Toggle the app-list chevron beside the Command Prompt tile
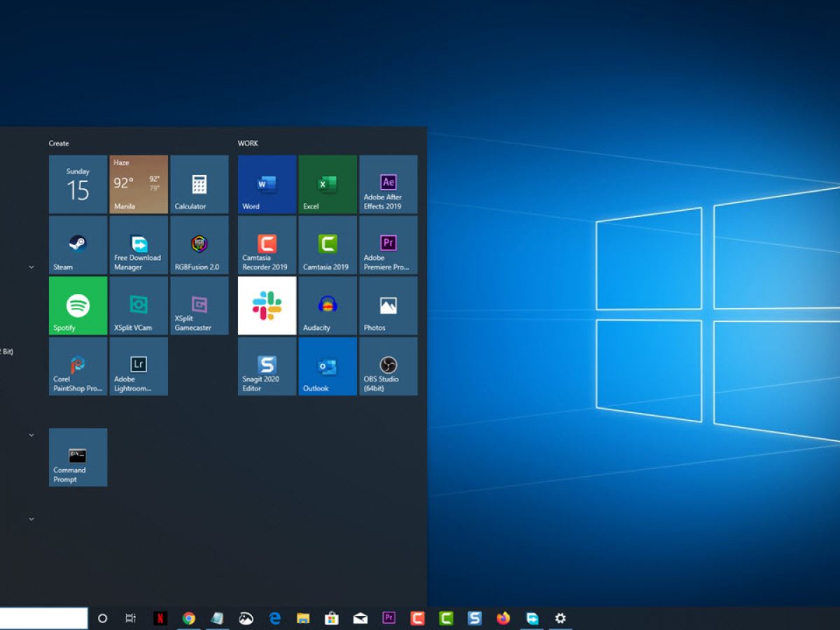Viewport: 840px width, 630px height. [31, 435]
